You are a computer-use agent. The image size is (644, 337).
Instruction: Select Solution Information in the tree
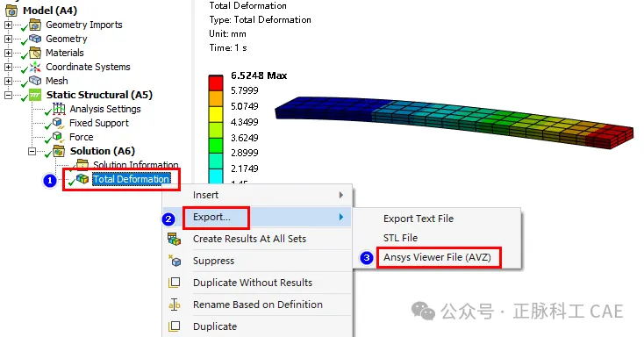[135, 165]
